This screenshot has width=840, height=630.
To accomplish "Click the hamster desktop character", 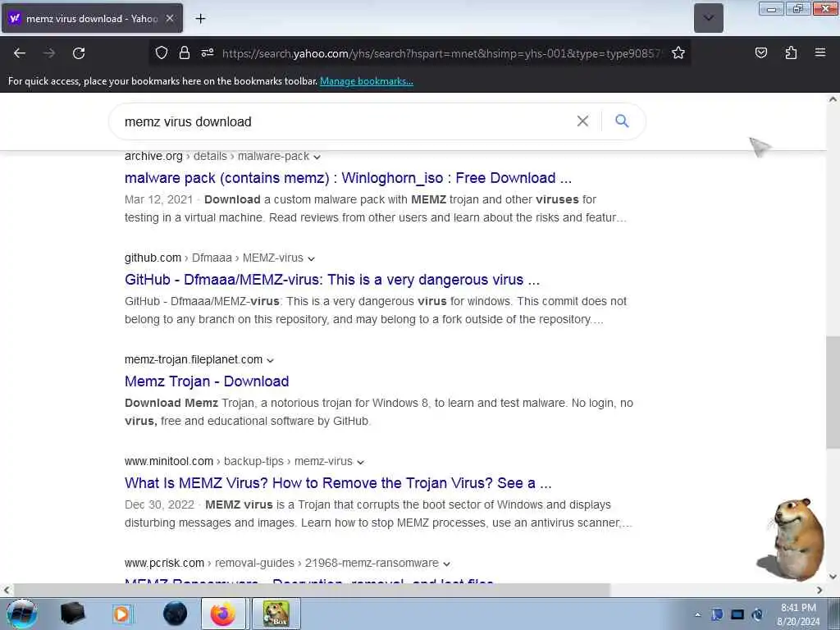I will (792, 540).
